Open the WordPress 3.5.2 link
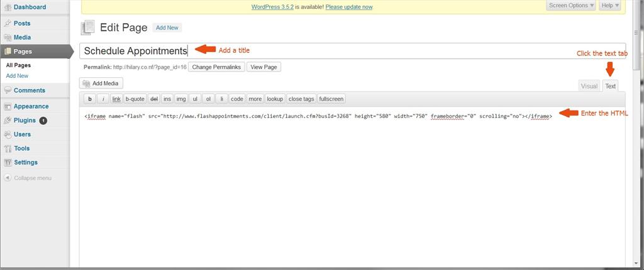 pos(272,7)
